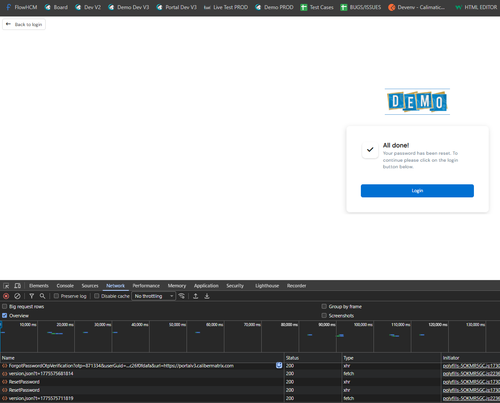Open the Devenv - Calimatic bookmark
The width and height of the screenshot is (500, 403).
click(417, 7)
